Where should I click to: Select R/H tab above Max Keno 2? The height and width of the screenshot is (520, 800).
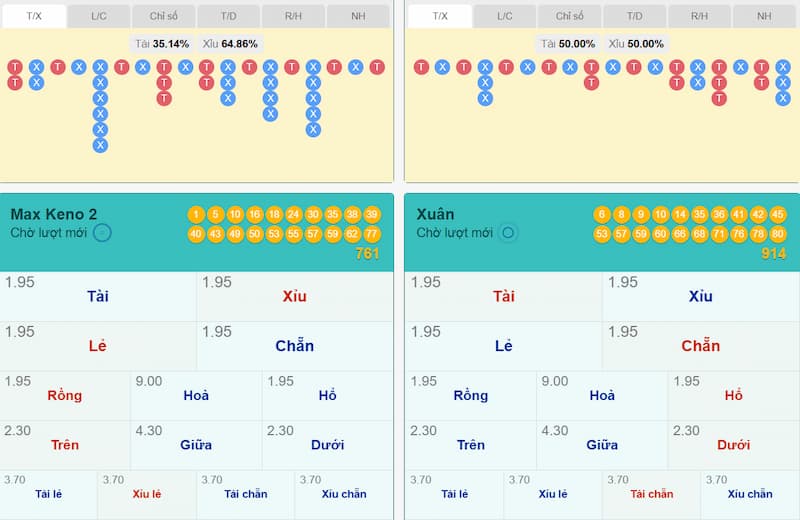pos(293,16)
